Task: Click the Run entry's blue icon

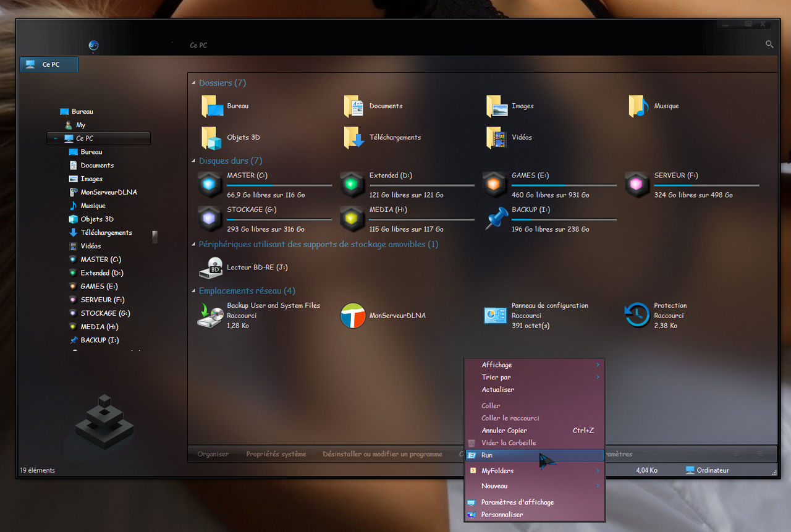Action: point(472,455)
